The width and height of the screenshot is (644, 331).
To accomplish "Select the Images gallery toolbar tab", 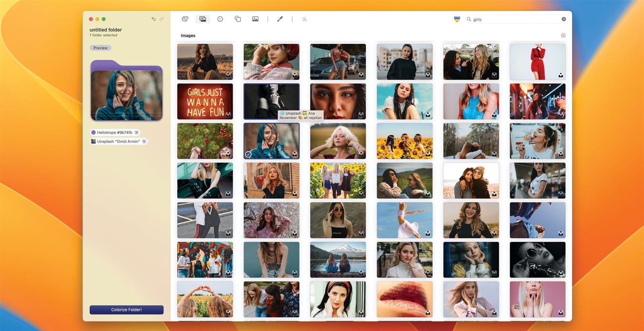I will 203,19.
